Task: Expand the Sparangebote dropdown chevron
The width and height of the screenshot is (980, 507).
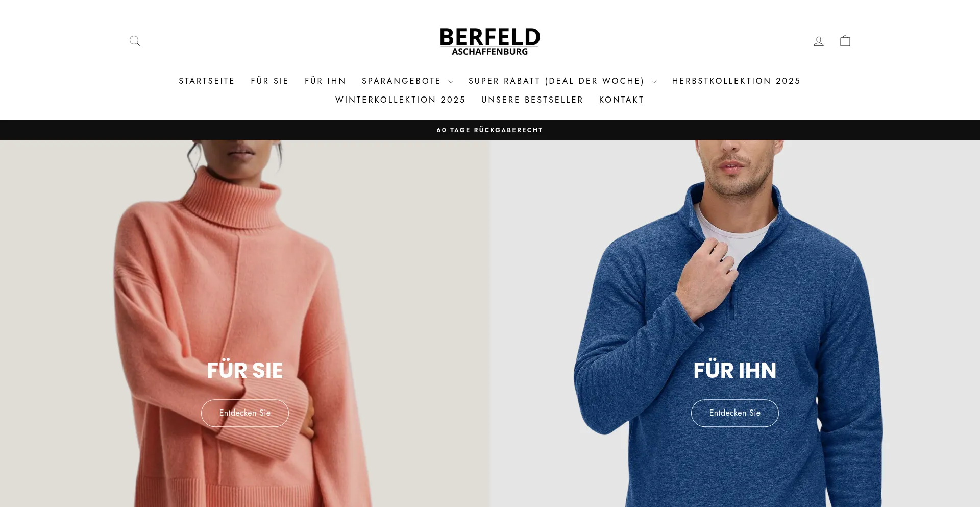Action: tap(451, 82)
